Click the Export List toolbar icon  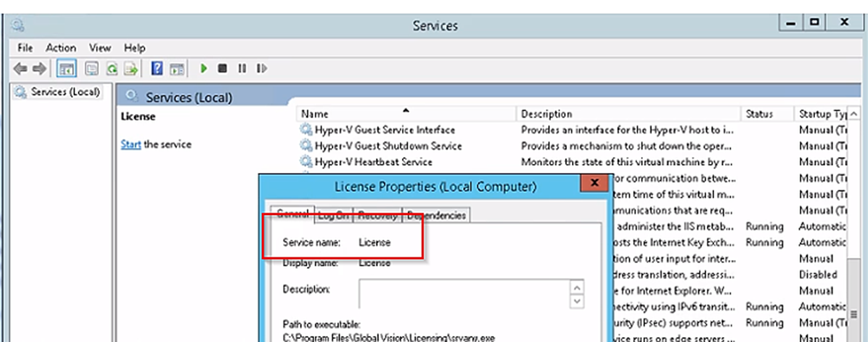[131, 68]
